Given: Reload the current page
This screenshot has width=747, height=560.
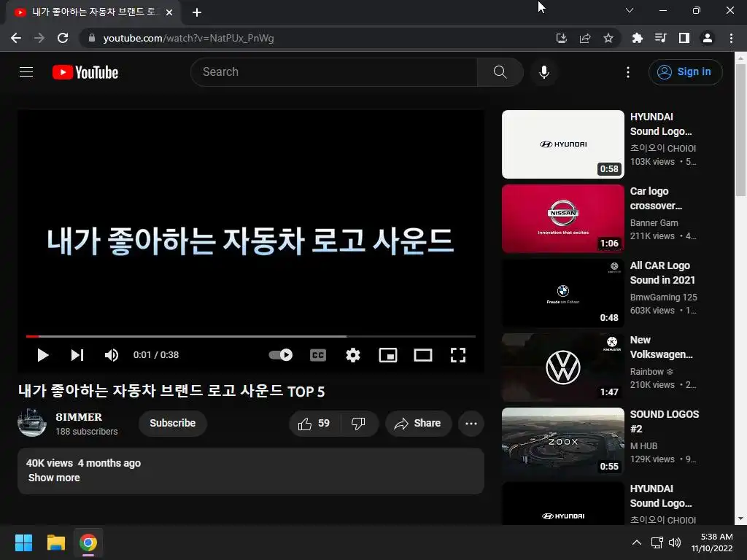Looking at the screenshot, I should click(x=63, y=38).
